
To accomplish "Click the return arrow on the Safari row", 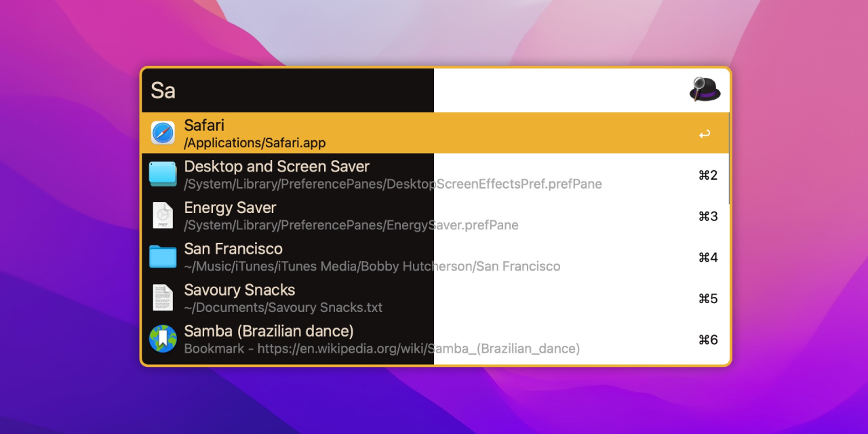I will point(705,133).
